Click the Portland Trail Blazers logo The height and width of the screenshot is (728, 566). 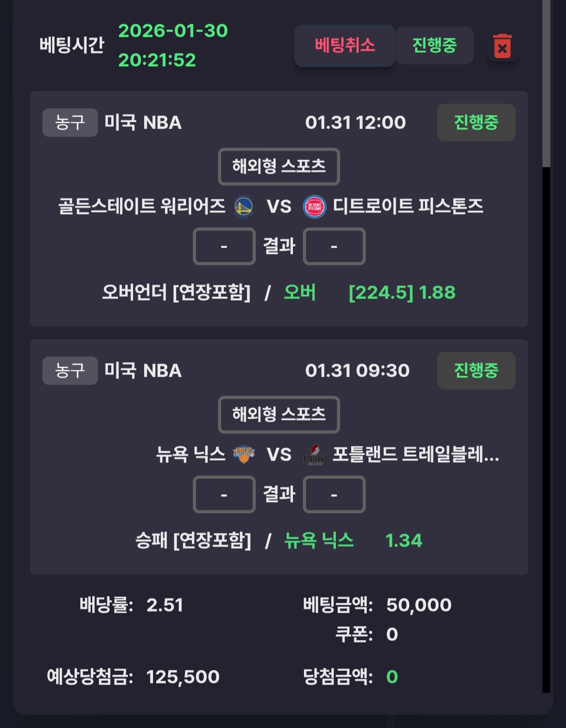(314, 454)
